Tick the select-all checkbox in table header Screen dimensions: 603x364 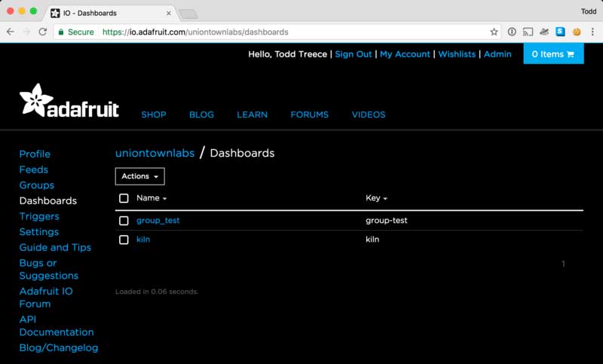124,198
